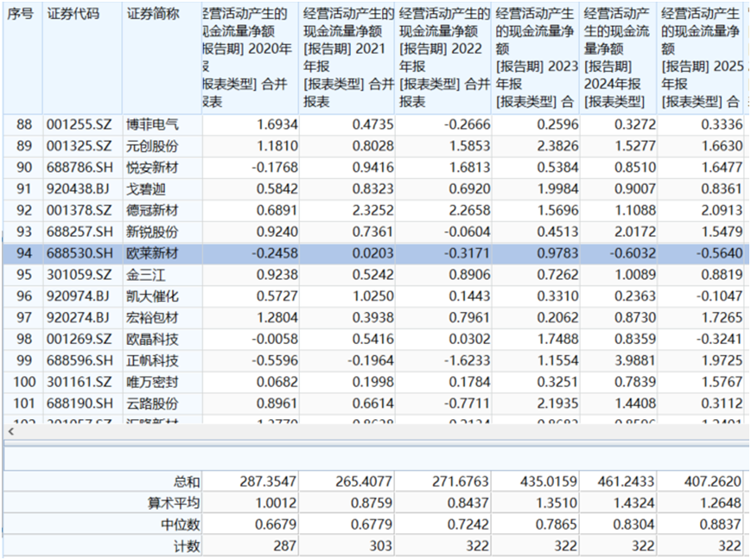The height and width of the screenshot is (560, 751).
Task: Click the left scroll arrow of horizontal scrollbar
Action: pos(11,431)
